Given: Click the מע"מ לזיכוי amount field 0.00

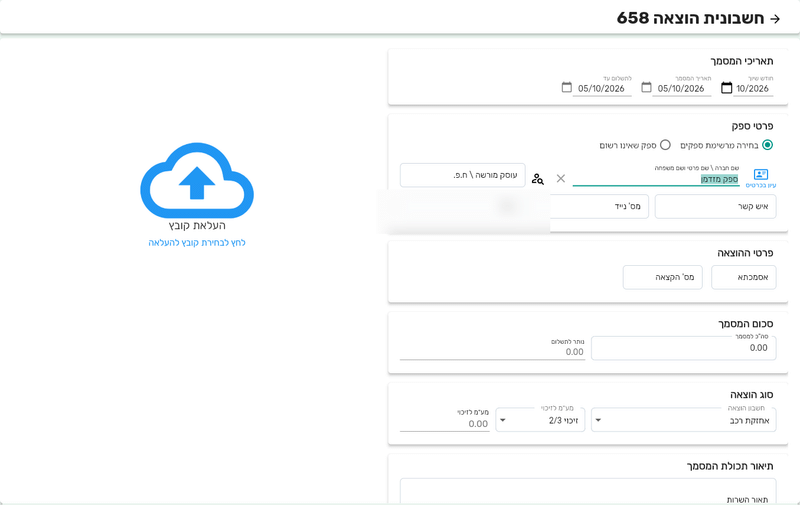Looking at the screenshot, I should [x=444, y=423].
